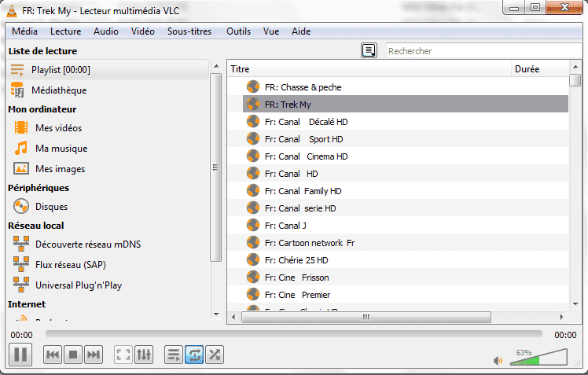Screen dimensions: 588x375
Task: Stop playback with the stop button
Action: (73, 355)
